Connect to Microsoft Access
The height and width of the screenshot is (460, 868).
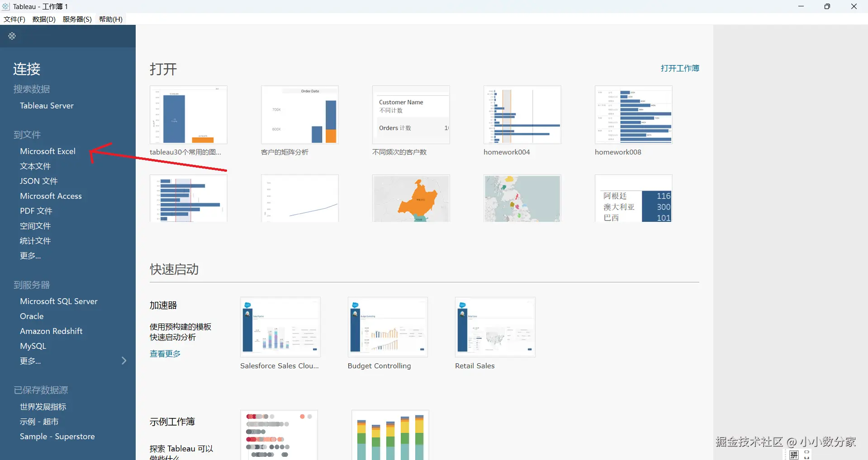[51, 196]
